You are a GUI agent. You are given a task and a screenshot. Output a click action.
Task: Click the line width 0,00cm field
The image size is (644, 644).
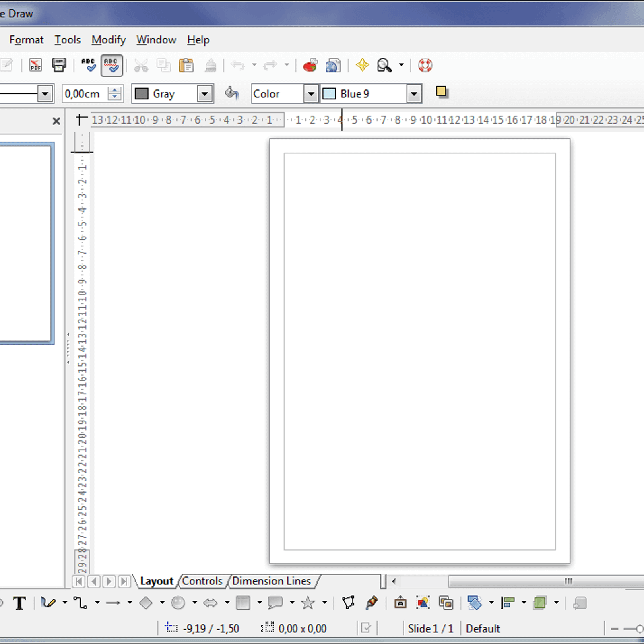click(85, 94)
